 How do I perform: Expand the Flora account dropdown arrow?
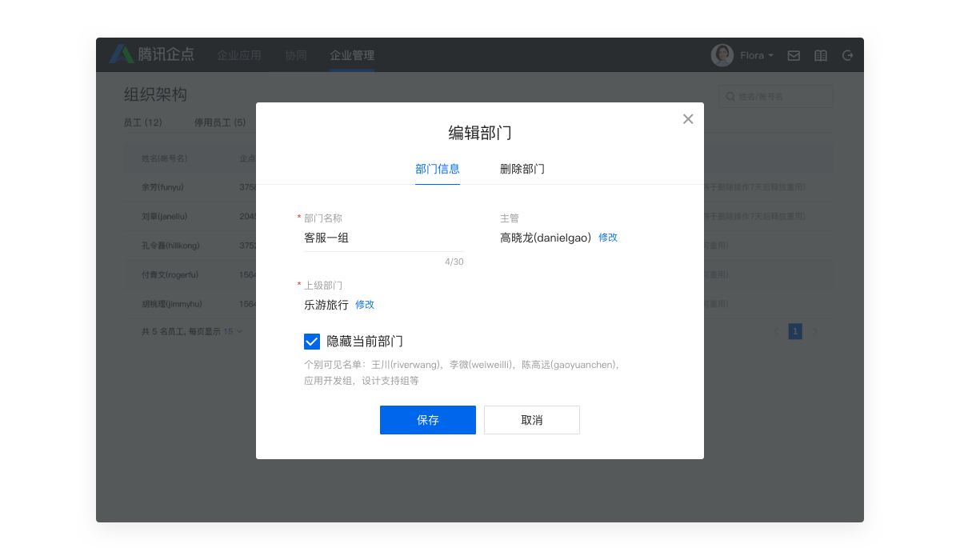(770, 56)
